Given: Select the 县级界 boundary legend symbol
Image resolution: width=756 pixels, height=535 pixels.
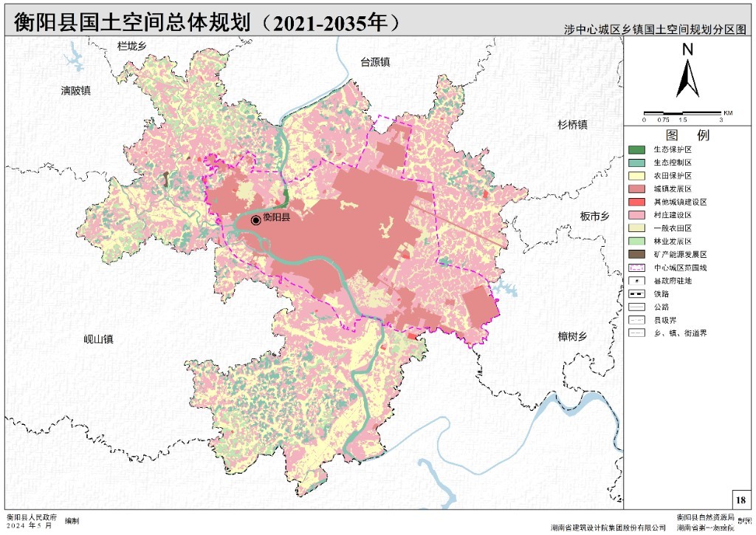Looking at the screenshot, I should pos(636,320).
